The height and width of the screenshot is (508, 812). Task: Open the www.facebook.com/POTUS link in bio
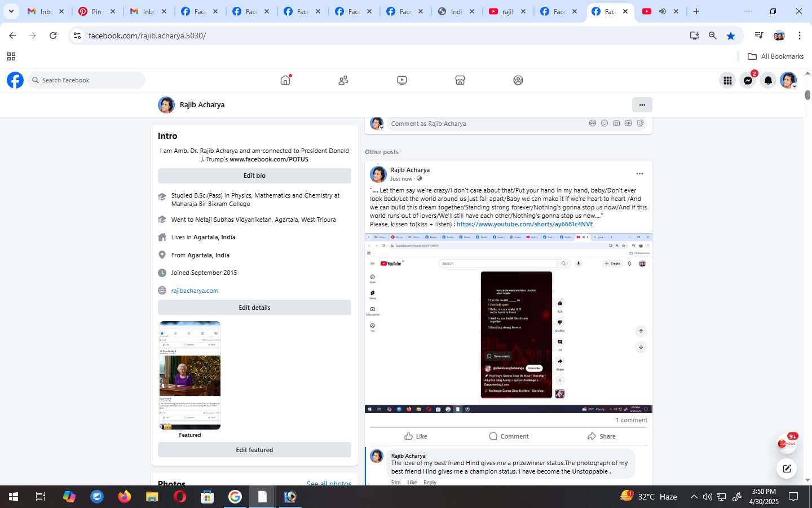pyautogui.click(x=269, y=159)
